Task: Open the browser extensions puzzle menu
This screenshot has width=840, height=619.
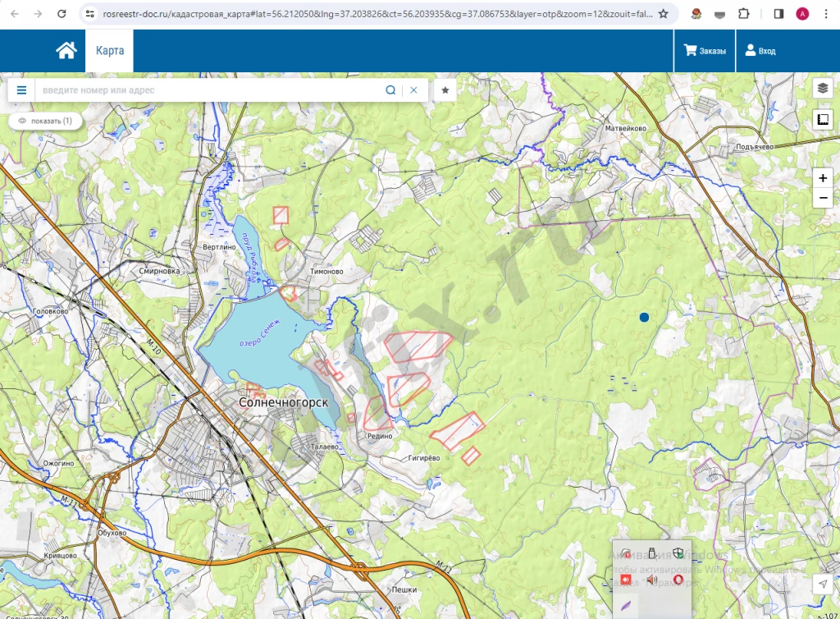Action: (x=743, y=14)
